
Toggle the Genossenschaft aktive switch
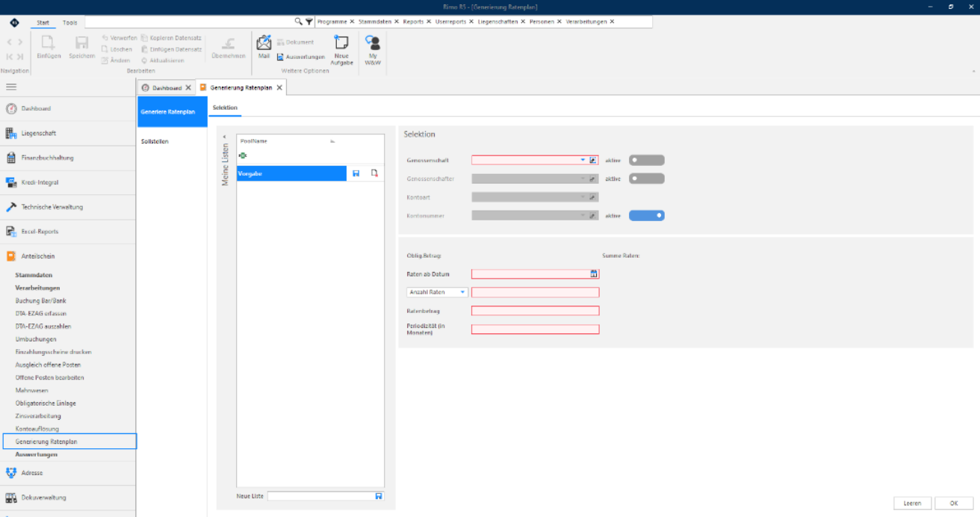[646, 160]
